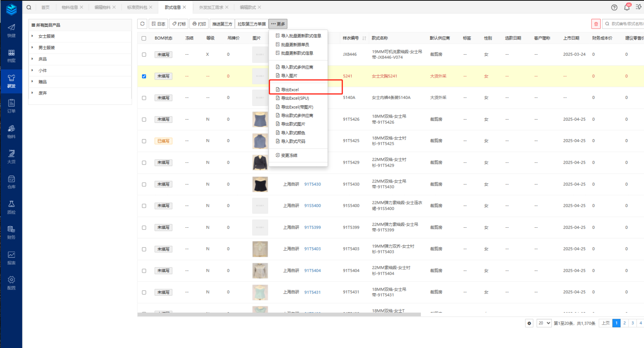Expand the 女士服装 category tree node
This screenshot has height=348, width=644.
click(32, 36)
